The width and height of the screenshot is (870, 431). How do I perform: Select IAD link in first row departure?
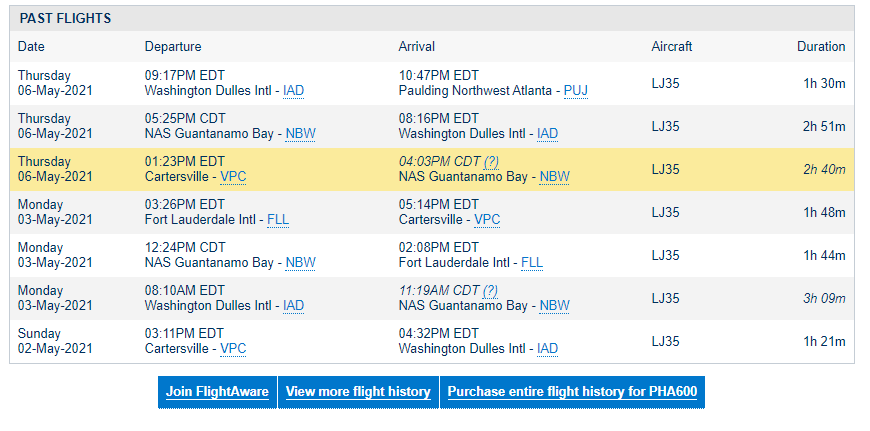pos(293,90)
